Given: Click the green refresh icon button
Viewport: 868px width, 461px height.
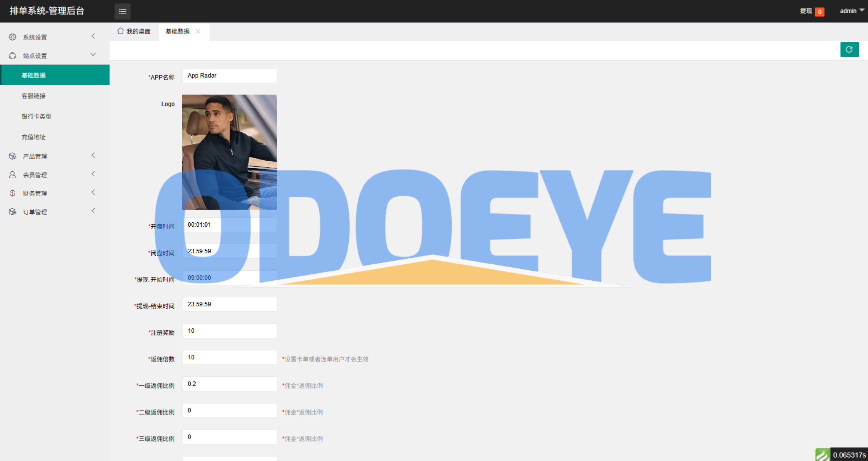Looking at the screenshot, I should (x=849, y=50).
